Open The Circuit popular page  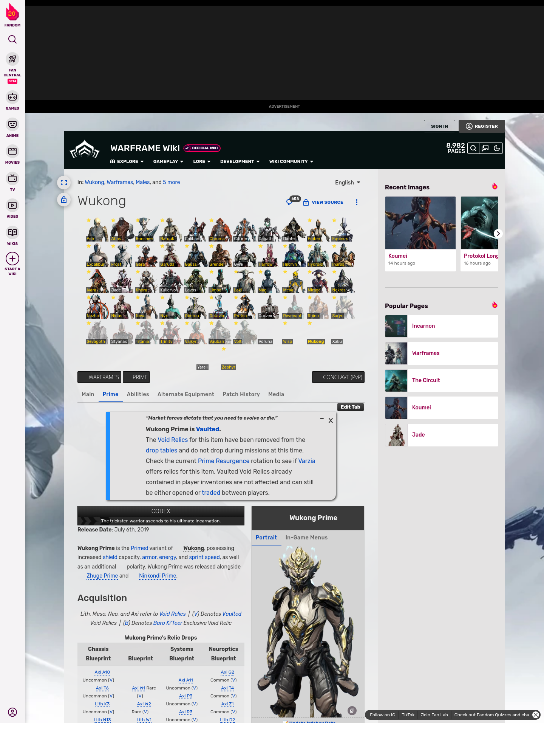[x=442, y=380]
